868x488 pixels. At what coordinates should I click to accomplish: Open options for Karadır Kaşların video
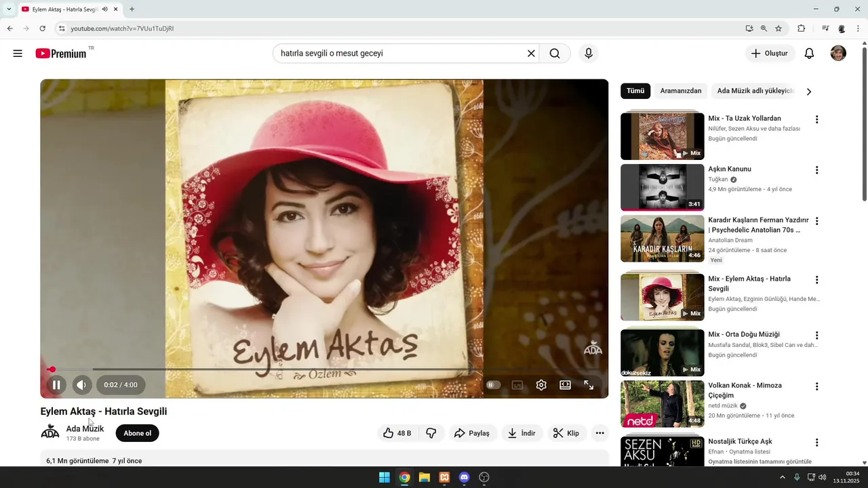tap(816, 221)
